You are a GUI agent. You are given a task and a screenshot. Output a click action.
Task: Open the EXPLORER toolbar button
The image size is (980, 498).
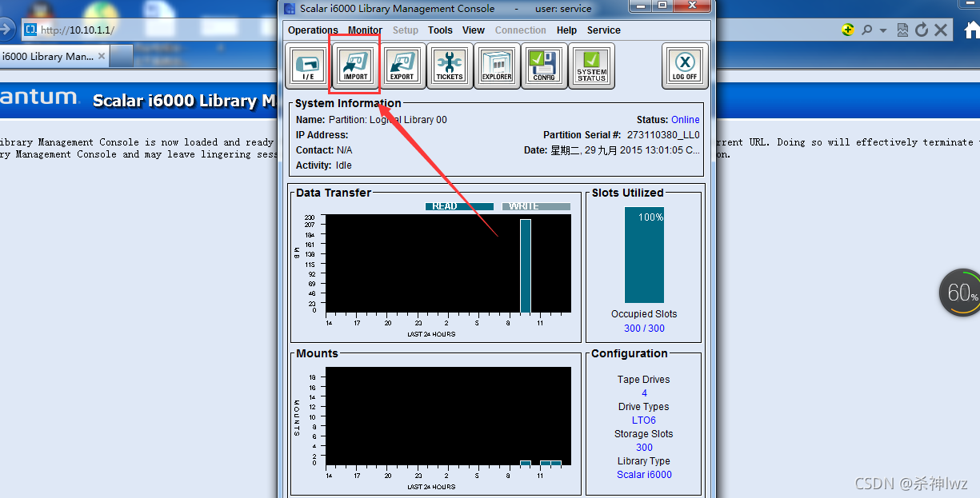(496, 66)
